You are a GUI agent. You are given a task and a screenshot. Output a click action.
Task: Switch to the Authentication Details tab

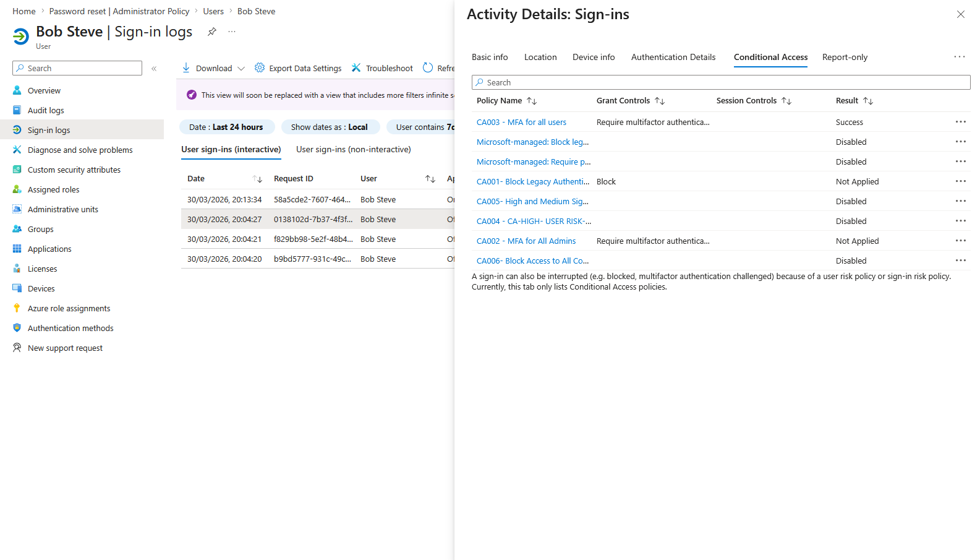673,57
